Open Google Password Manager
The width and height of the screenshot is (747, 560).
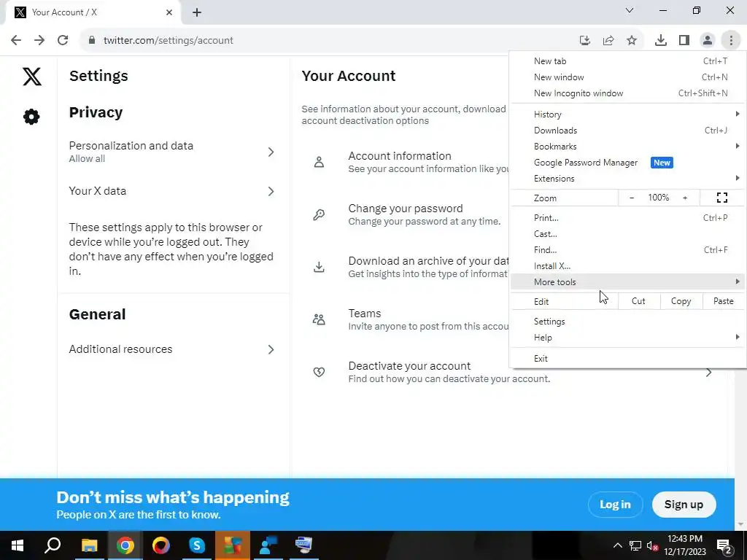pyautogui.click(x=627, y=163)
